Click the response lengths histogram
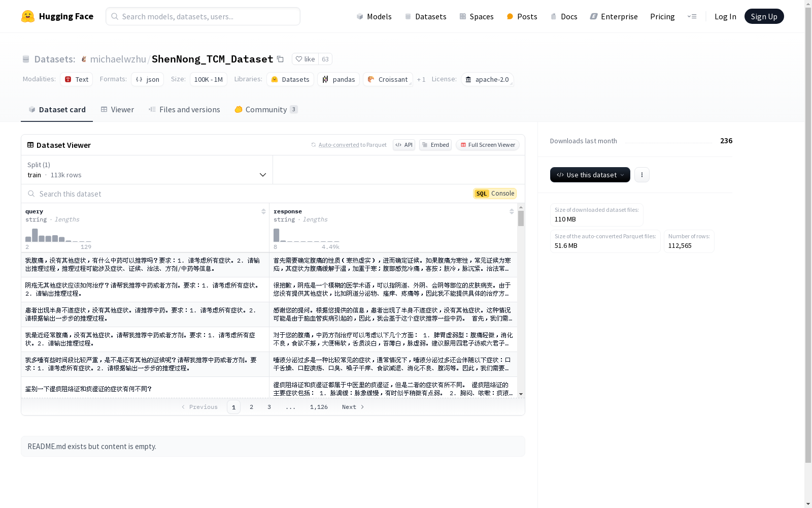812x508 pixels. (307, 235)
